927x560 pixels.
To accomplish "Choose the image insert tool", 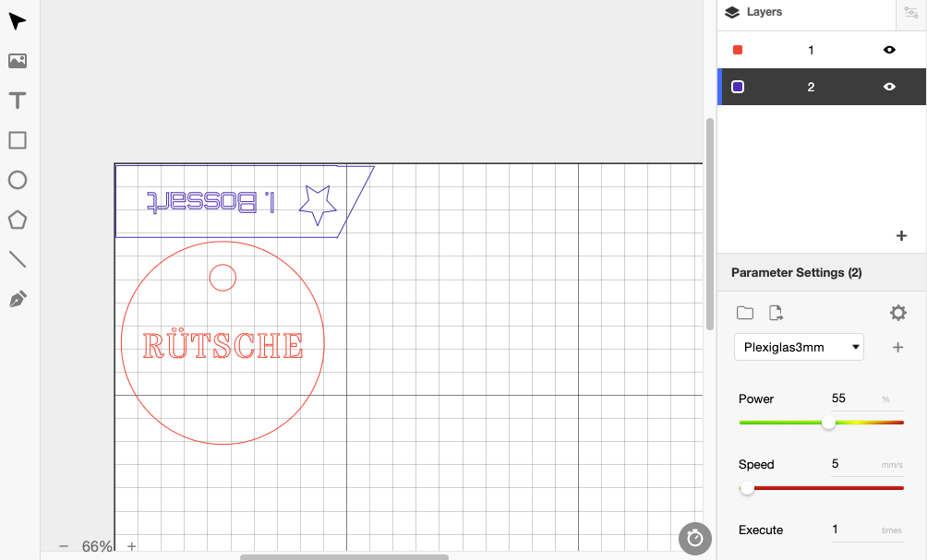I will tap(17, 61).
